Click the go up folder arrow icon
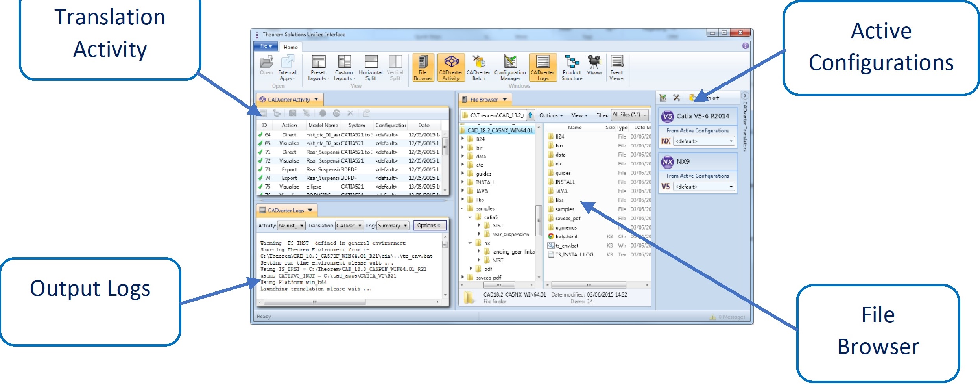The width and height of the screenshot is (980, 384). 530,115
